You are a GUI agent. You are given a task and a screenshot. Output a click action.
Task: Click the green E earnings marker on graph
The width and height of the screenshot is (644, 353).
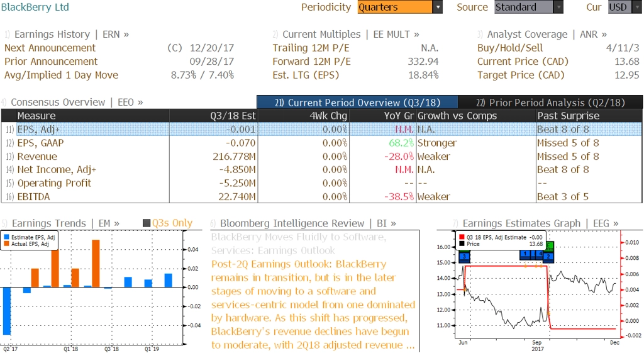(549, 246)
